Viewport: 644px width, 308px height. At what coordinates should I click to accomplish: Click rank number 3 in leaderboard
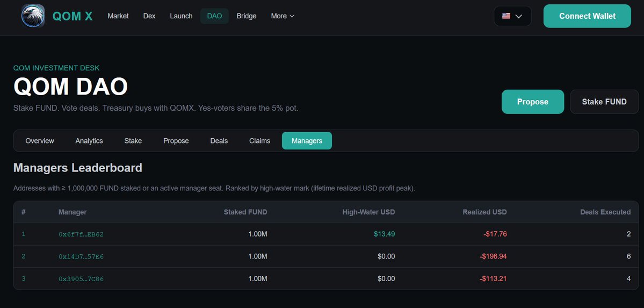pyautogui.click(x=24, y=278)
